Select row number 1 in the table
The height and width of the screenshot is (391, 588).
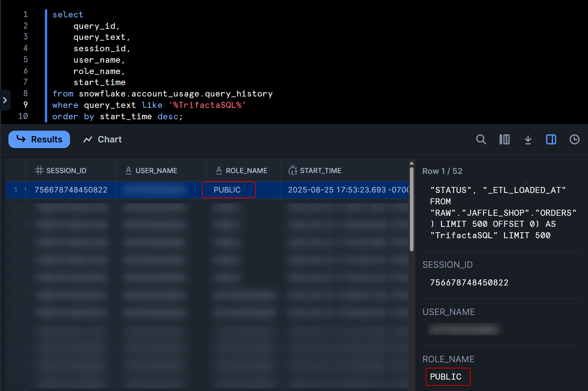click(x=15, y=190)
